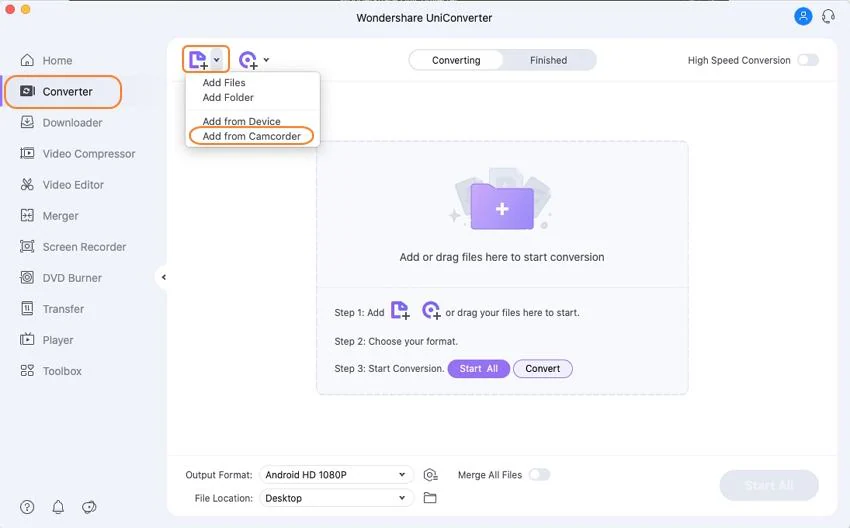Open the file location folder icon
Screen dimensions: 850x528
(430, 498)
